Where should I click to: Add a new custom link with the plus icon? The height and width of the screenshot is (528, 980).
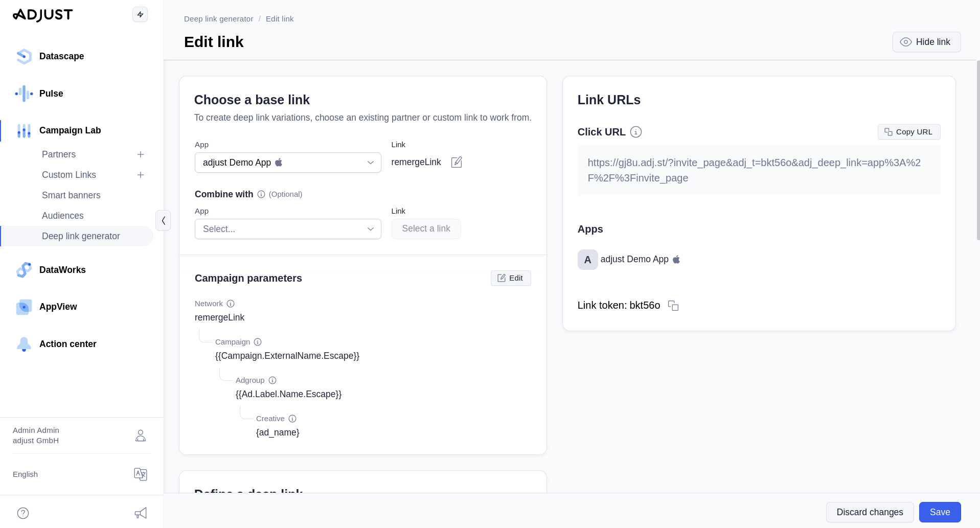click(141, 175)
